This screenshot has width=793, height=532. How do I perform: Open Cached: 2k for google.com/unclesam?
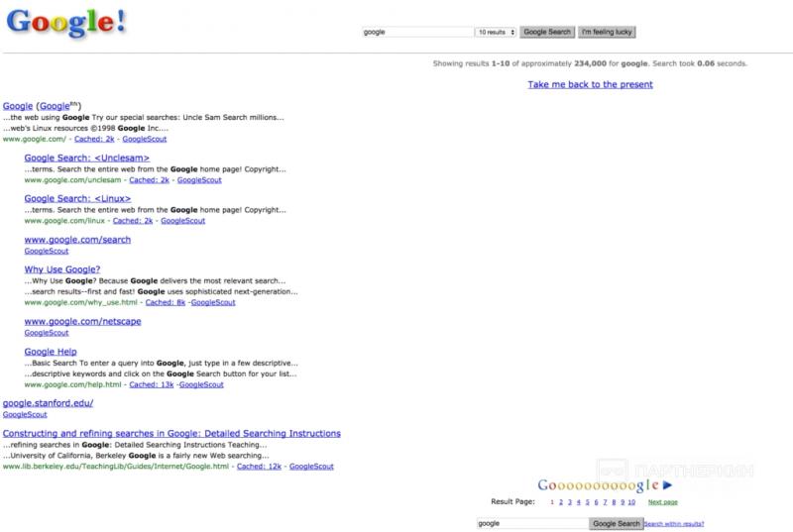tap(150, 180)
